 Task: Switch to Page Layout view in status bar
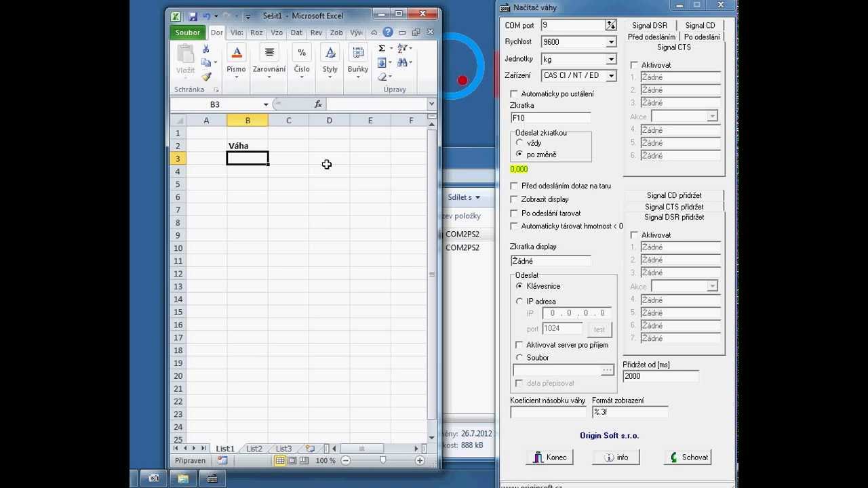tap(292, 460)
